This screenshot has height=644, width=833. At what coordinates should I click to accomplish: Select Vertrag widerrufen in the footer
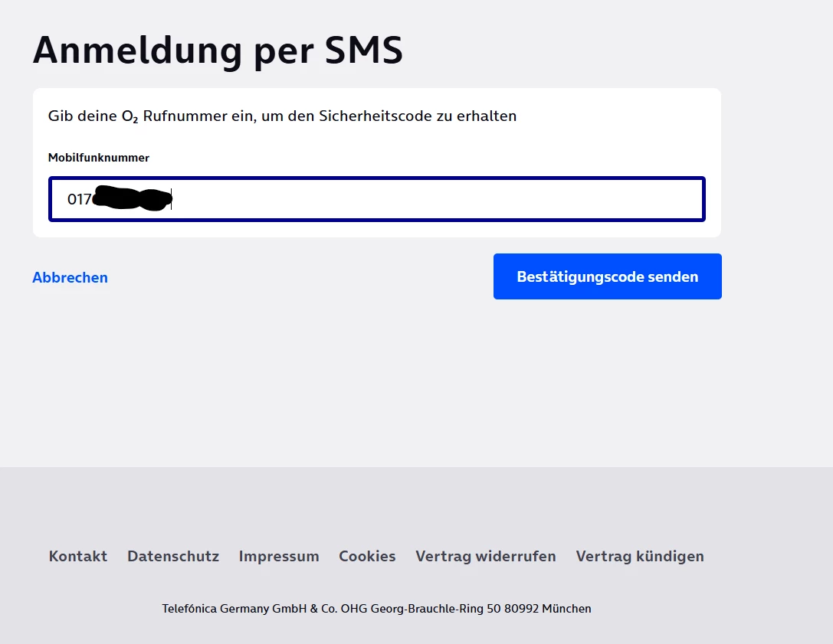tap(486, 556)
